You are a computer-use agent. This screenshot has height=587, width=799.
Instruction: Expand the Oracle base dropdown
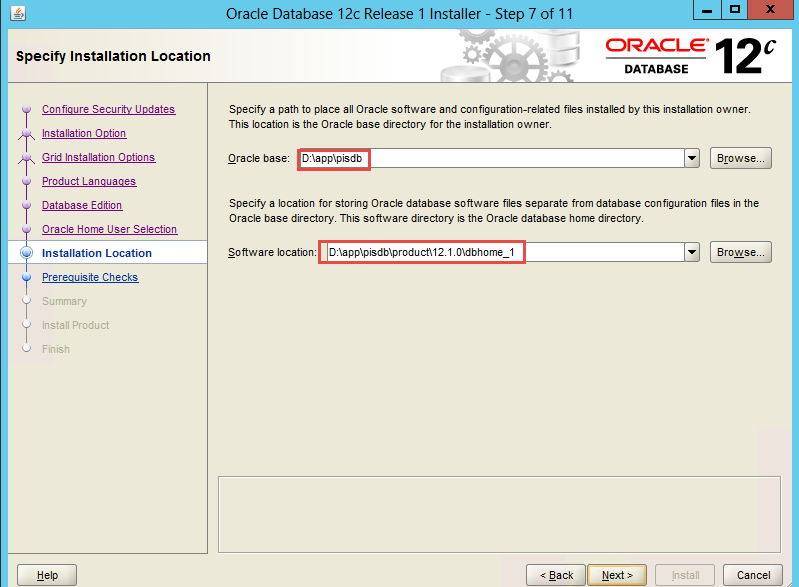point(691,158)
